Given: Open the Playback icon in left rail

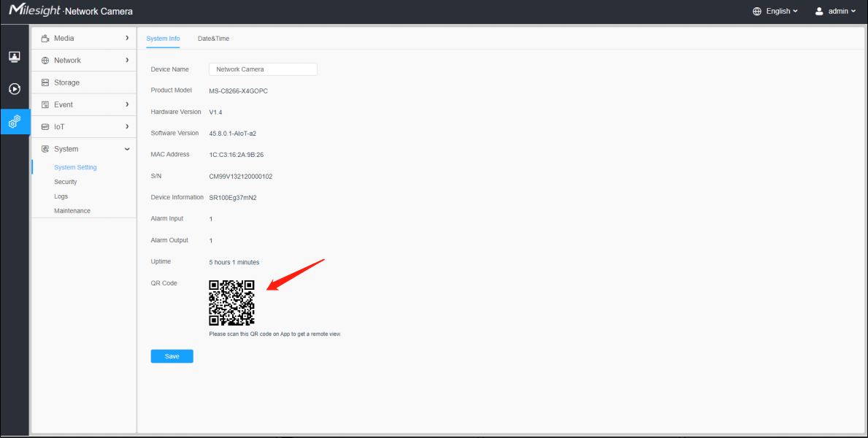Looking at the screenshot, I should click(x=15, y=88).
